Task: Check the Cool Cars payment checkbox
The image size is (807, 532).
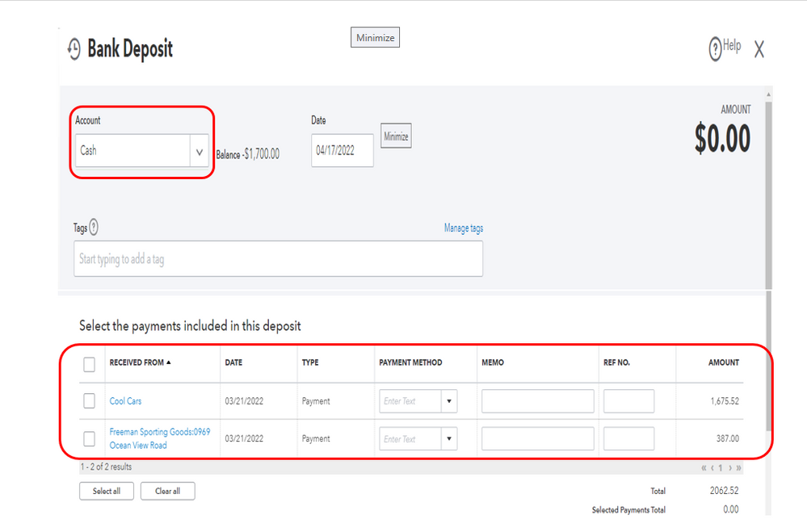Action: click(91, 401)
